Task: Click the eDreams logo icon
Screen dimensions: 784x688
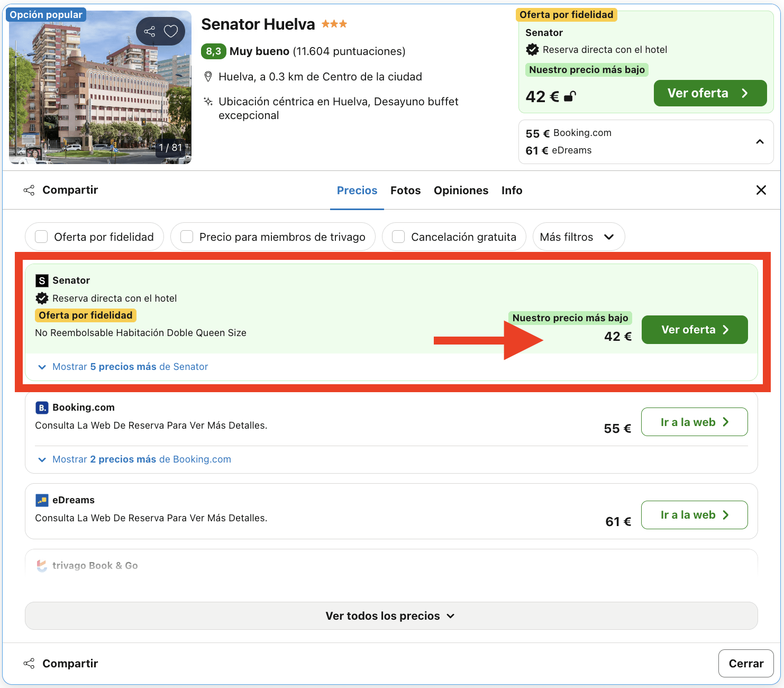Action: pyautogui.click(x=42, y=500)
